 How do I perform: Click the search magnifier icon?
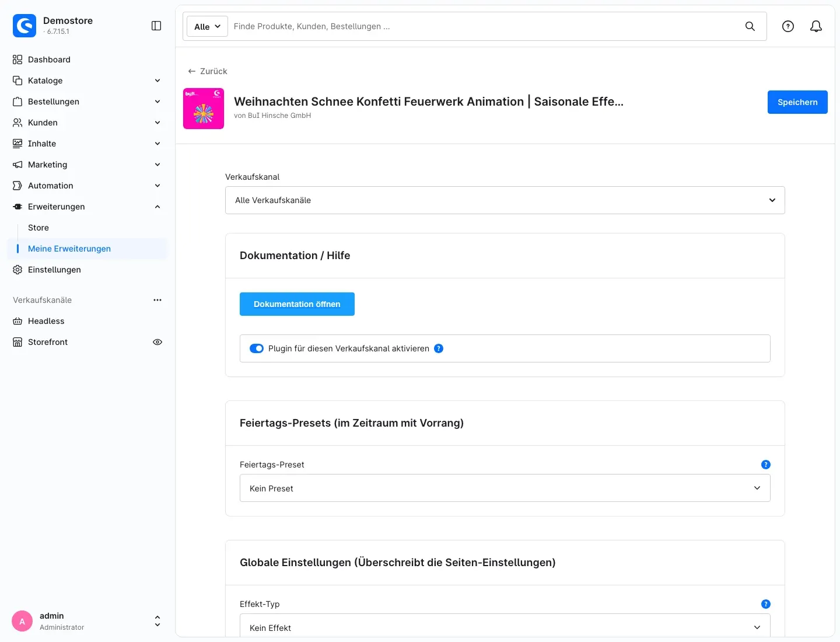pyautogui.click(x=750, y=26)
